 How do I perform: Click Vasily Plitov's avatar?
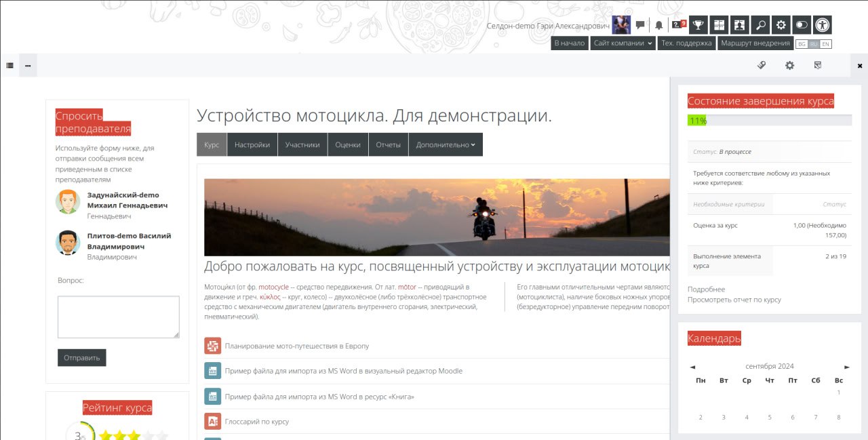coord(68,242)
